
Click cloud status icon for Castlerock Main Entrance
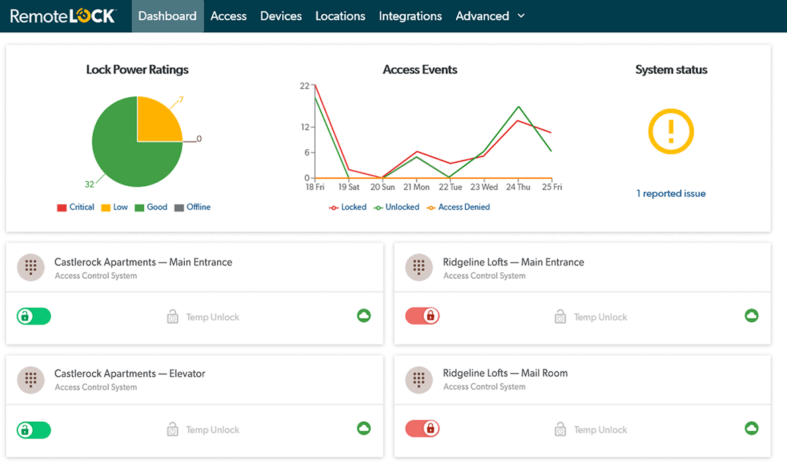pos(364,315)
